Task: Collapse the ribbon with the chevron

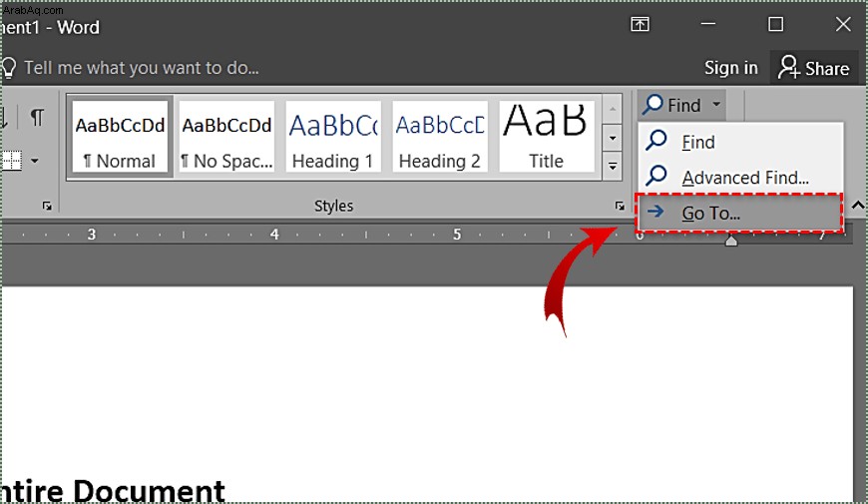Action: tap(857, 206)
